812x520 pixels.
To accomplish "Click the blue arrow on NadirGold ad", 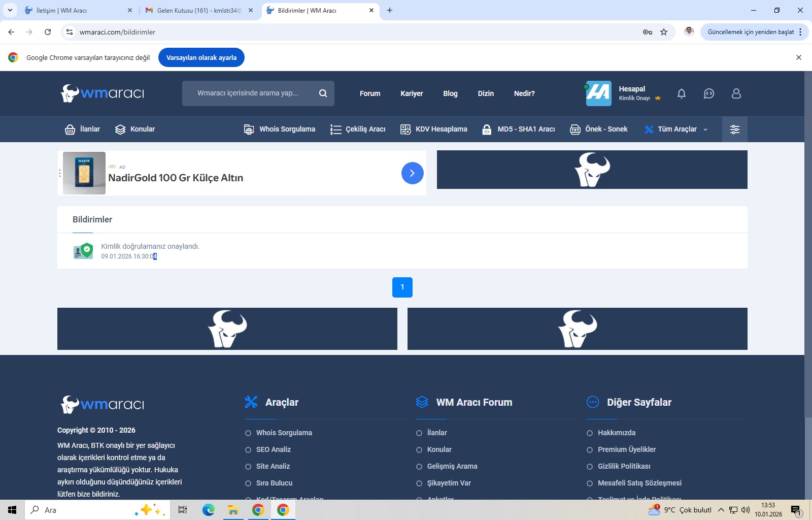I will [x=413, y=173].
